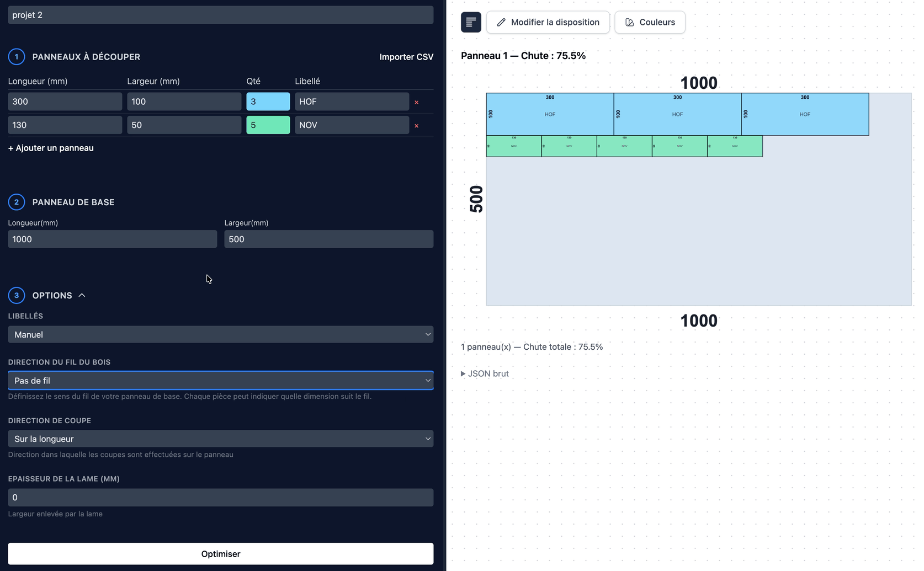Delete the NOV panel row with red x
This screenshot has height=571, width=924.
(x=416, y=126)
